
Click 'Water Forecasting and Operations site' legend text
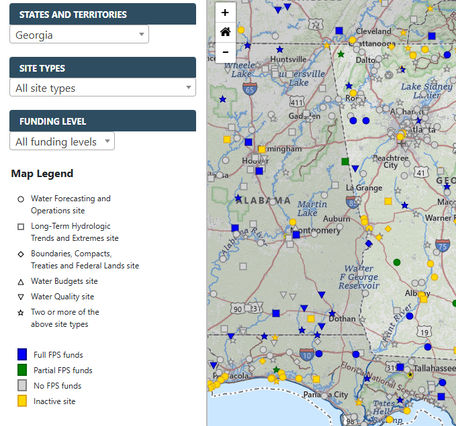click(x=71, y=205)
